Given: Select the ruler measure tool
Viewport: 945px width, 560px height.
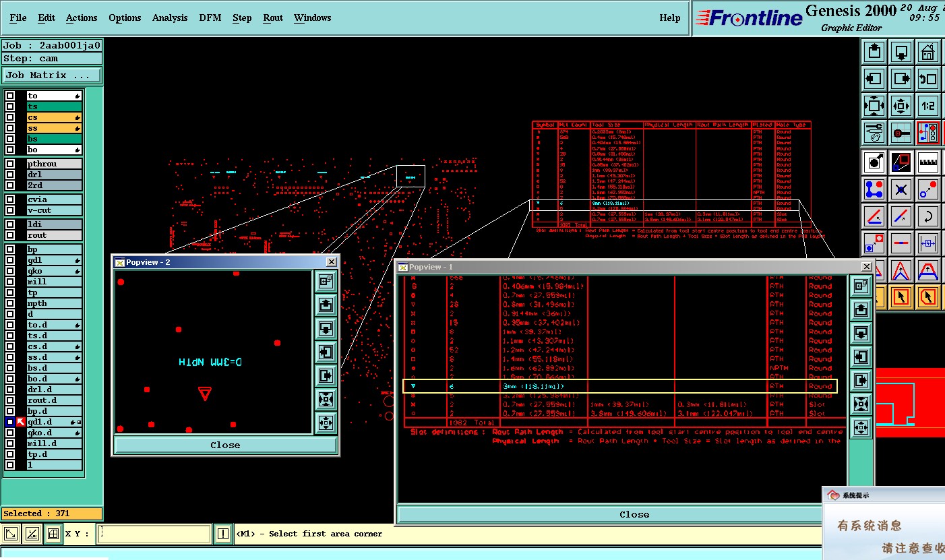Looking at the screenshot, I should [x=928, y=162].
